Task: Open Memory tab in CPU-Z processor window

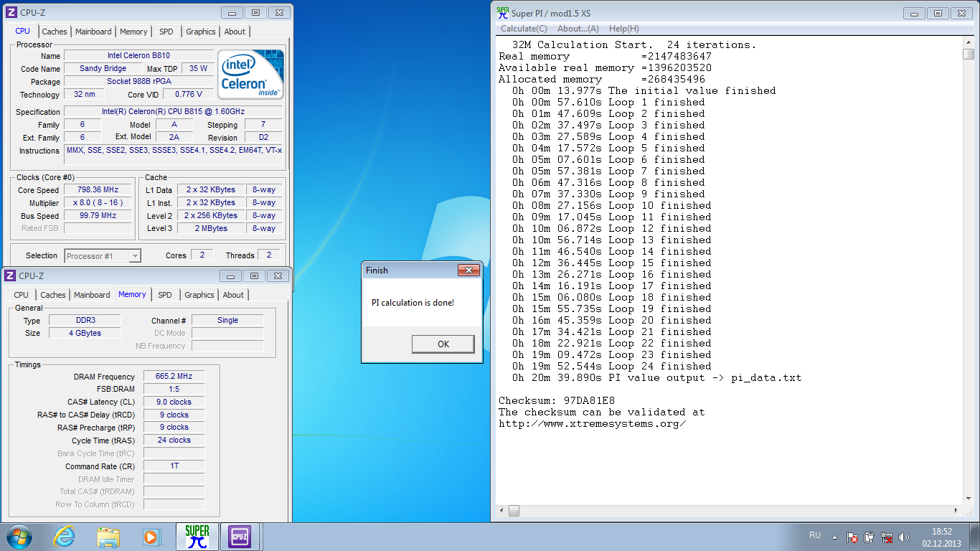Action: click(133, 32)
